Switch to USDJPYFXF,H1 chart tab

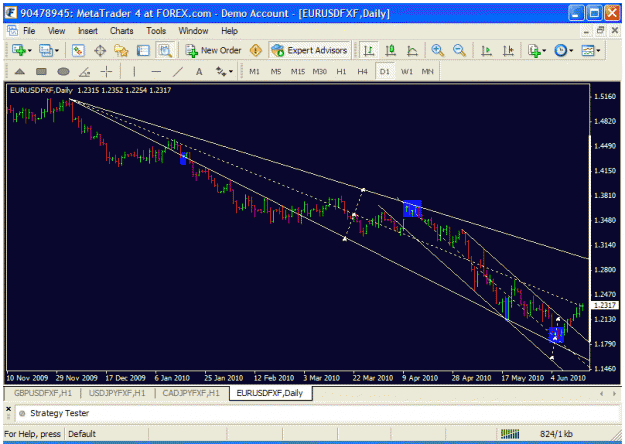point(117,393)
